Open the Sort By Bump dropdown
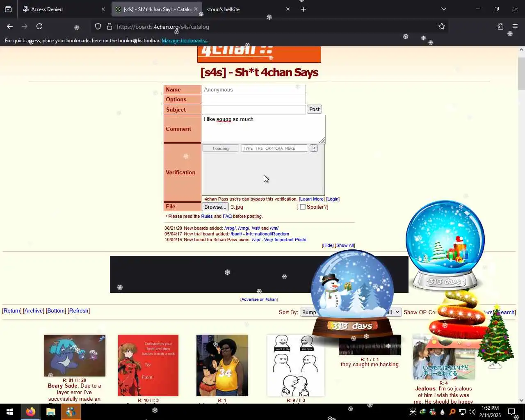525x420 pixels. [x=310, y=312]
